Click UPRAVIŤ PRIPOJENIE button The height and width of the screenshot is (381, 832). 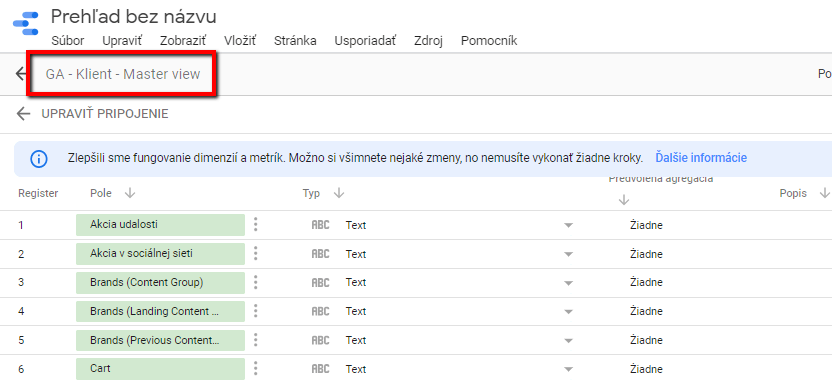tap(105, 114)
